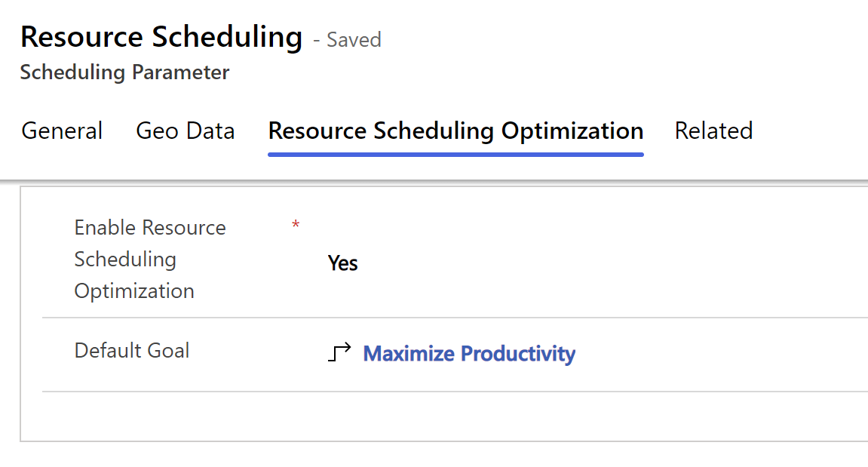The width and height of the screenshot is (868, 467).
Task: Select the Resource Scheduling Optimization tab
Action: pyautogui.click(x=455, y=131)
